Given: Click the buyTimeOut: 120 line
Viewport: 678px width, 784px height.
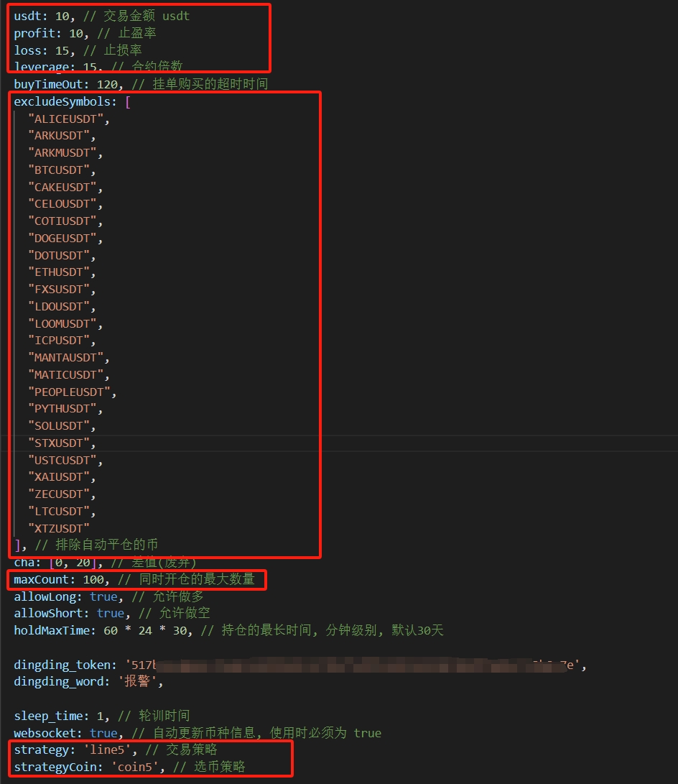Looking at the screenshot, I should [141, 84].
